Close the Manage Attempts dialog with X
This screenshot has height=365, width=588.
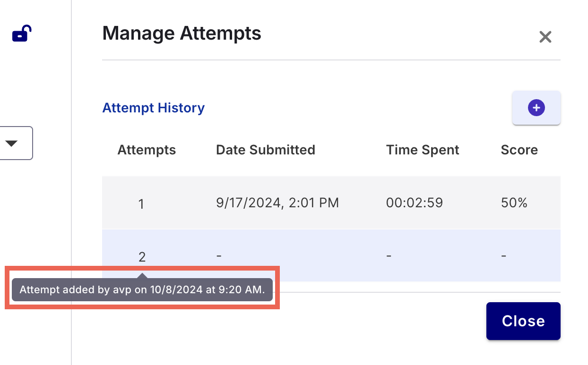pyautogui.click(x=545, y=37)
